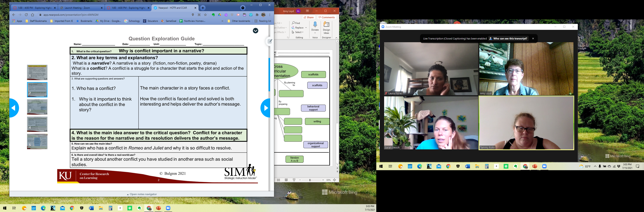Image resolution: width=644 pixels, height=212 pixels.
Task: Fit slide to current window
Action: pyautogui.click(x=335, y=180)
